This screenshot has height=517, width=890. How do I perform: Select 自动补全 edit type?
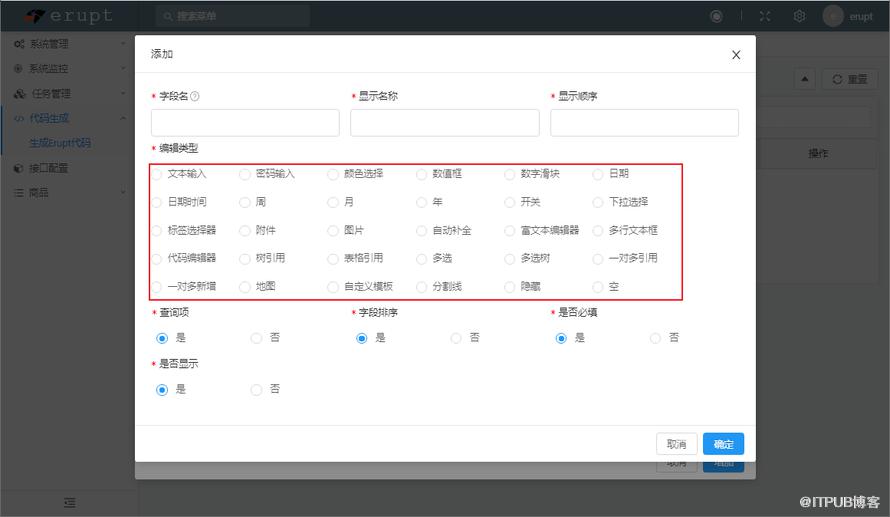tap(421, 230)
